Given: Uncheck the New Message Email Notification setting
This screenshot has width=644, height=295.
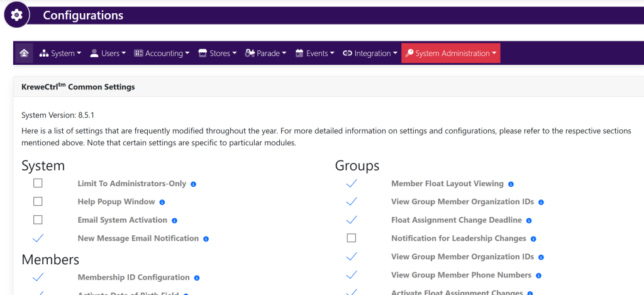Looking at the screenshot, I should 38,238.
